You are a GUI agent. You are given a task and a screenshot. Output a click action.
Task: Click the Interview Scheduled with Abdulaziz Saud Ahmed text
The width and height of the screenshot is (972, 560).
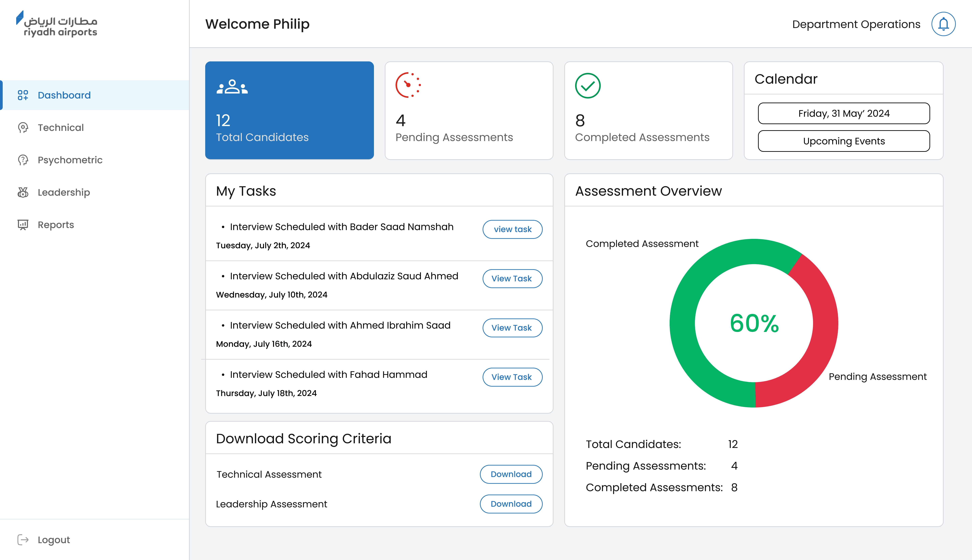pos(344,276)
